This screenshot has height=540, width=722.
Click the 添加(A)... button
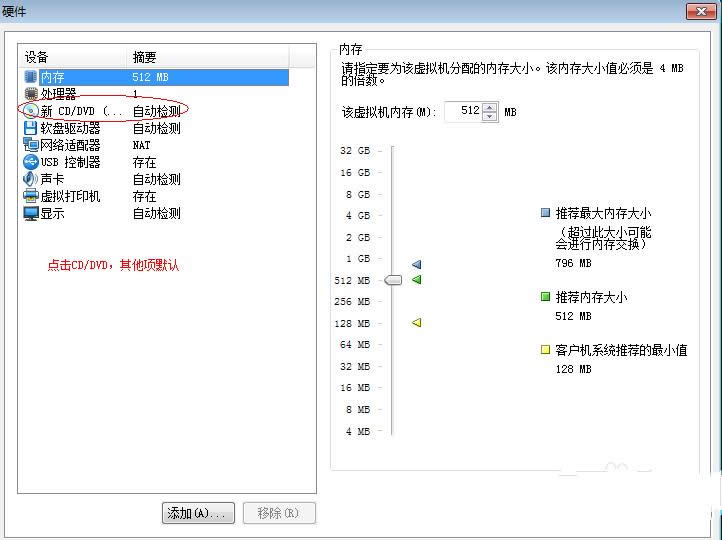pyautogui.click(x=198, y=513)
